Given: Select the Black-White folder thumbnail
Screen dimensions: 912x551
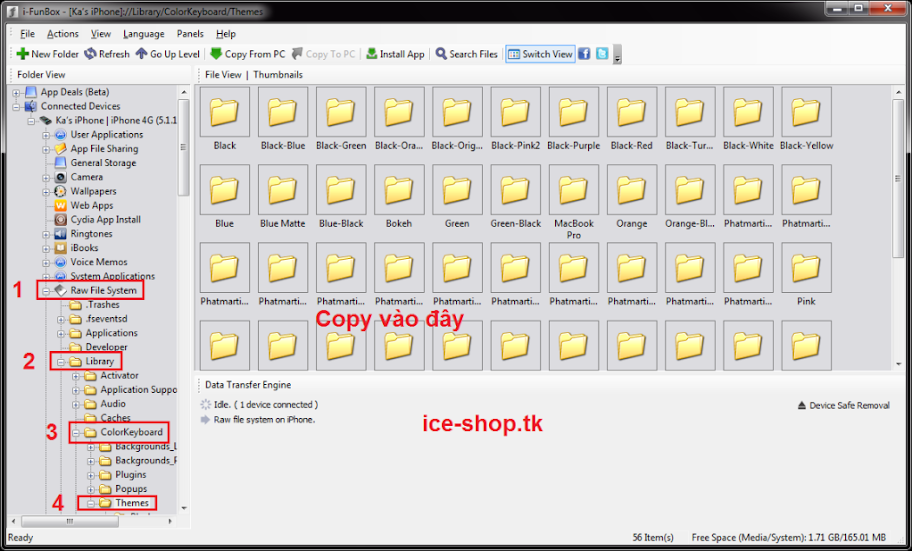Looking at the screenshot, I should coord(748,112).
